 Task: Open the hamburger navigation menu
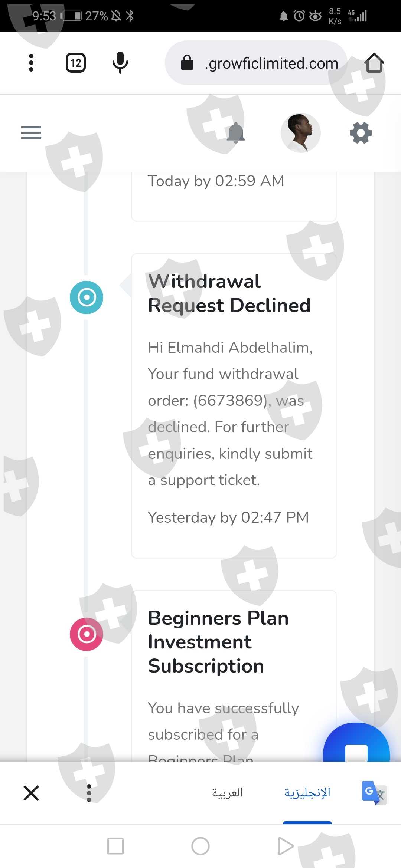[x=31, y=133]
